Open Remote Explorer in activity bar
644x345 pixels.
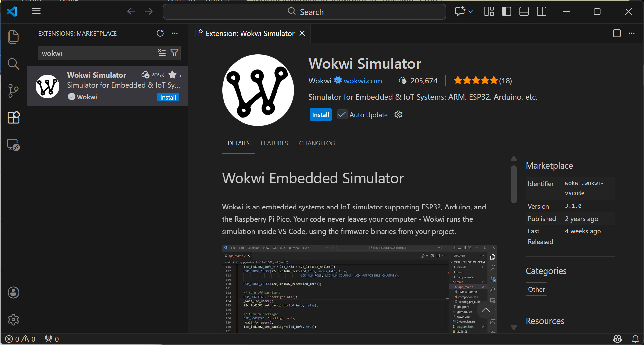pos(13,145)
